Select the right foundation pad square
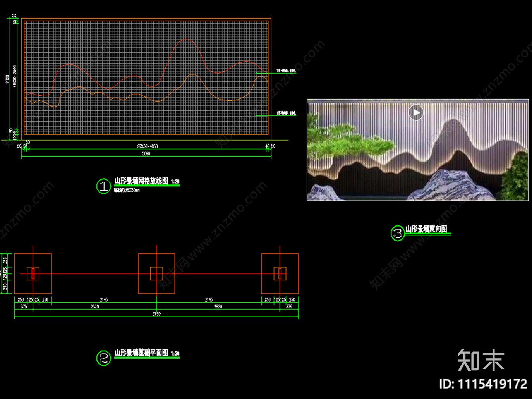Image resolution: width=532 pixels, height=399 pixels. 280,273
